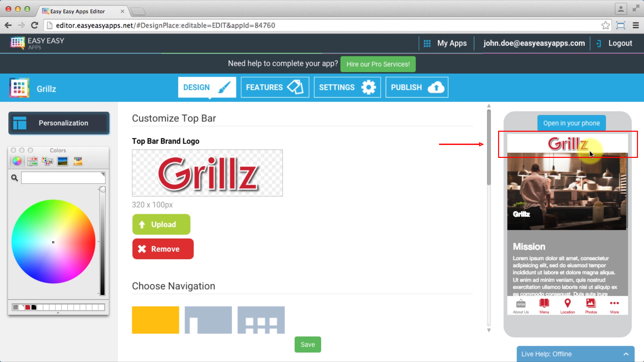Select the My Apps grid icon

coord(427,43)
